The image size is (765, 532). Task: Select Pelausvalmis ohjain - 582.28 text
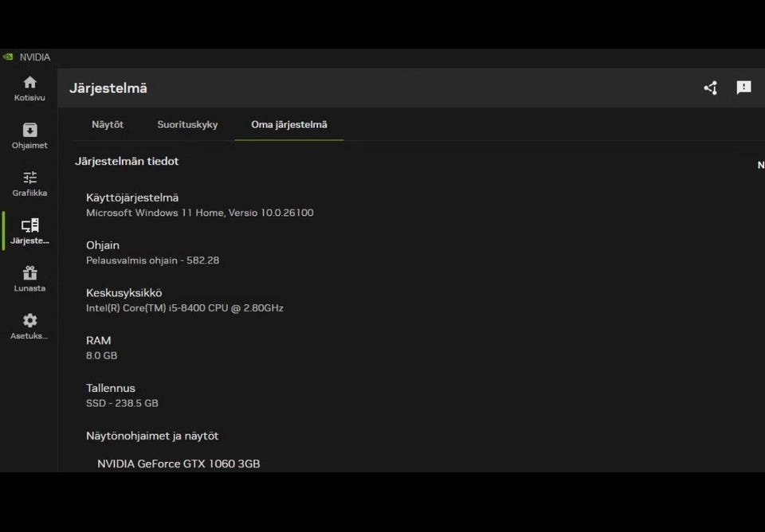point(153,260)
